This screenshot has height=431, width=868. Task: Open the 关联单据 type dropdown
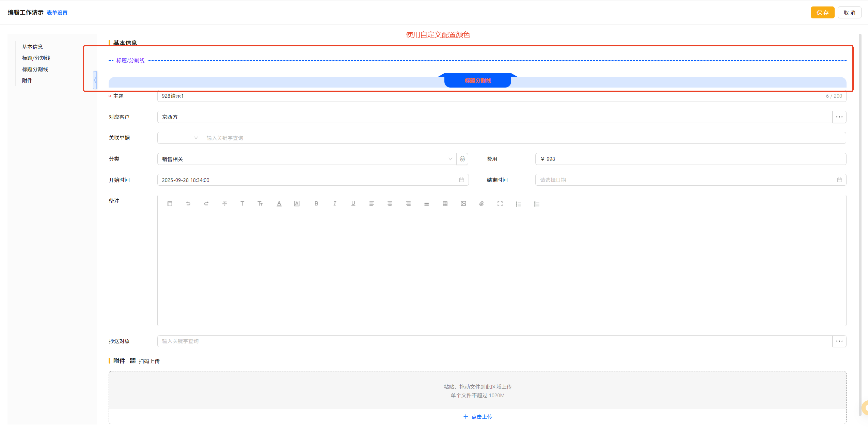click(x=179, y=138)
